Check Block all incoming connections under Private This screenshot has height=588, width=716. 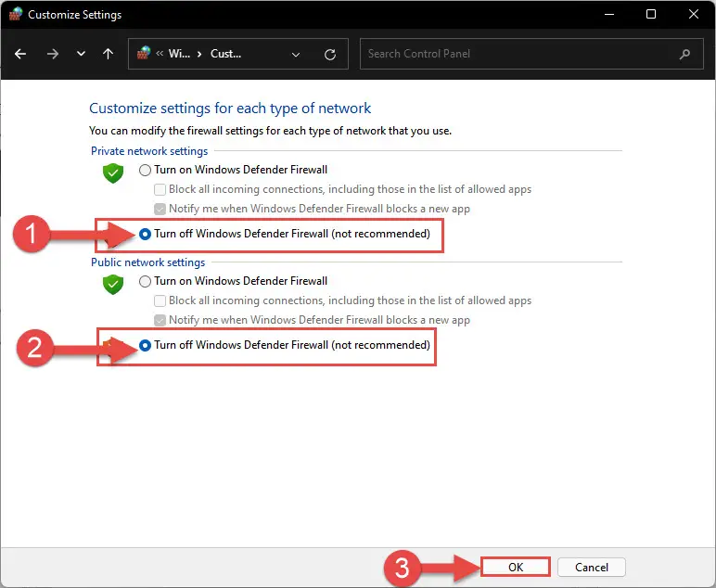click(342, 189)
